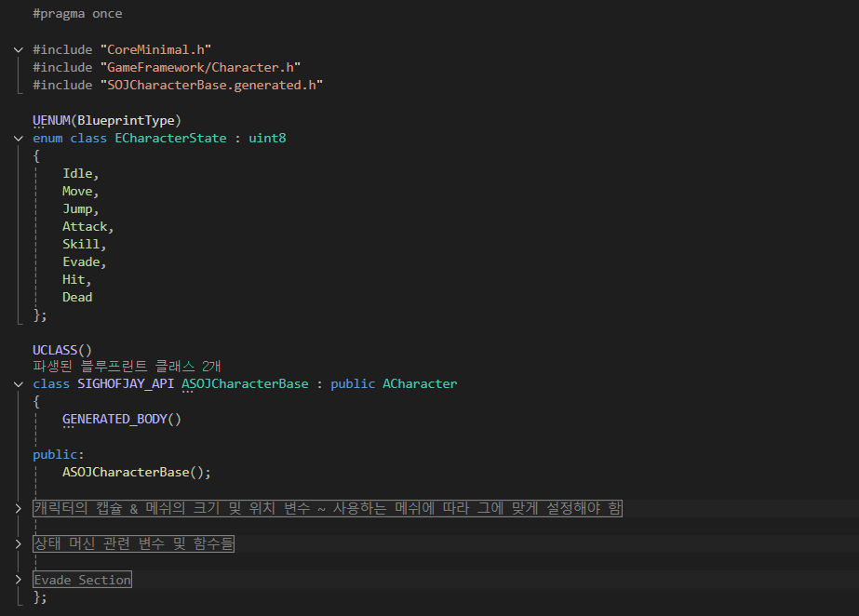Click the Idle enum value
This screenshot has width=859, height=616.
(x=77, y=174)
